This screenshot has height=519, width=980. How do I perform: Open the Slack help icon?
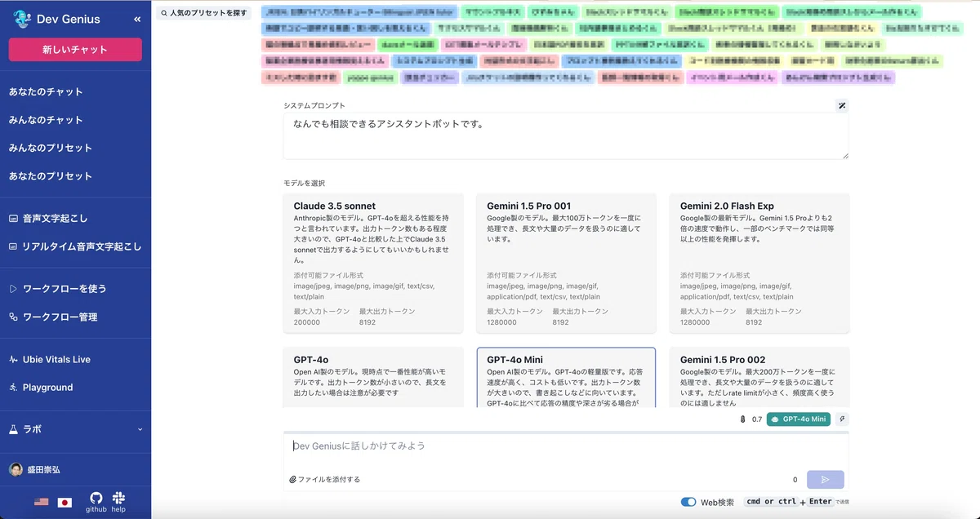118,498
